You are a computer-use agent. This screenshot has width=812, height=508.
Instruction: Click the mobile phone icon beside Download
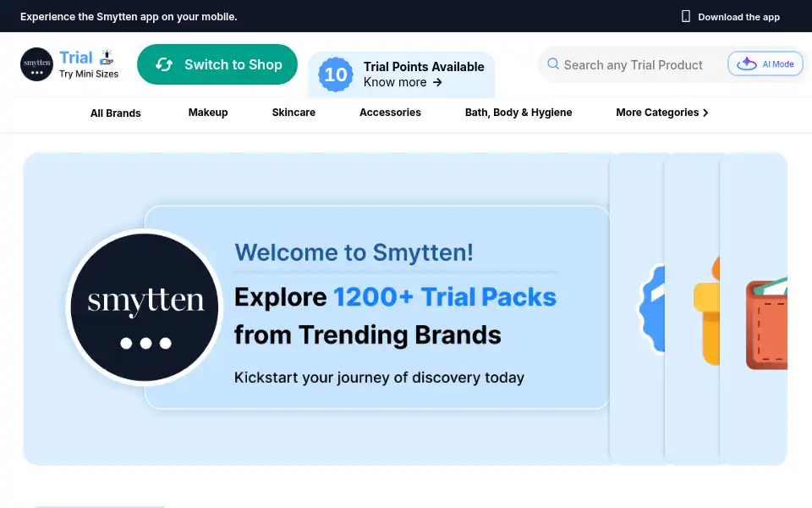click(x=686, y=17)
